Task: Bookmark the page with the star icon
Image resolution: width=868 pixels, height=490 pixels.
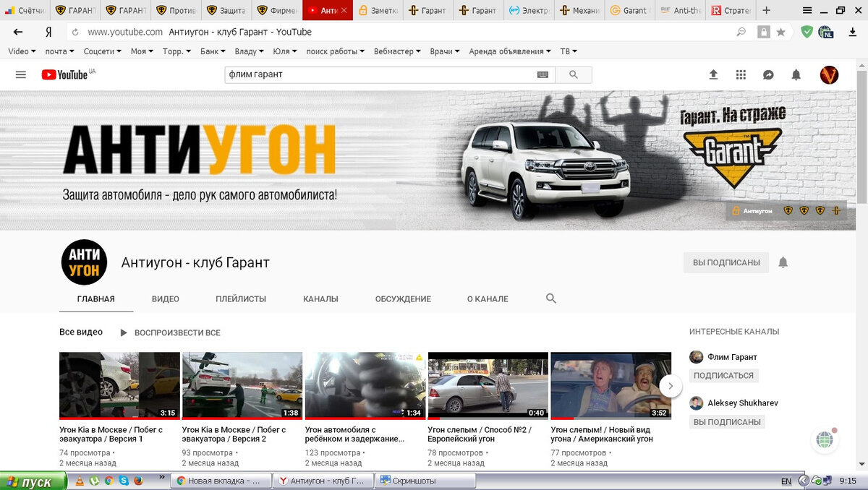Action: (x=781, y=32)
